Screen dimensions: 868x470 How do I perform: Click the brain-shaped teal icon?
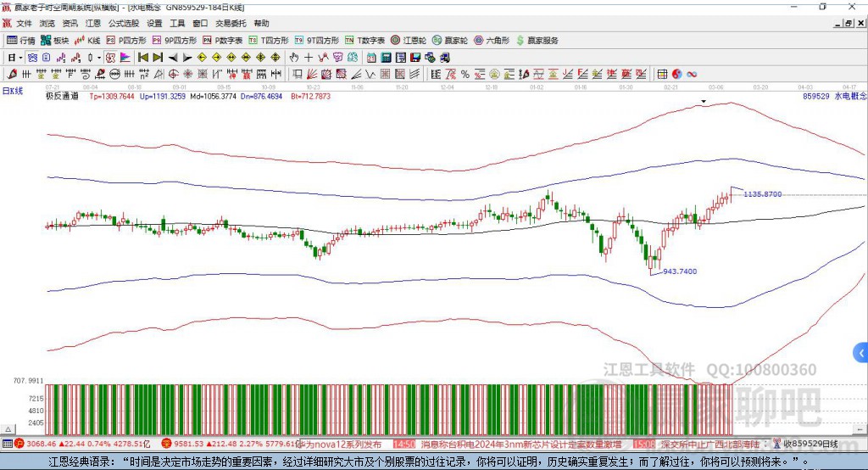point(353,58)
